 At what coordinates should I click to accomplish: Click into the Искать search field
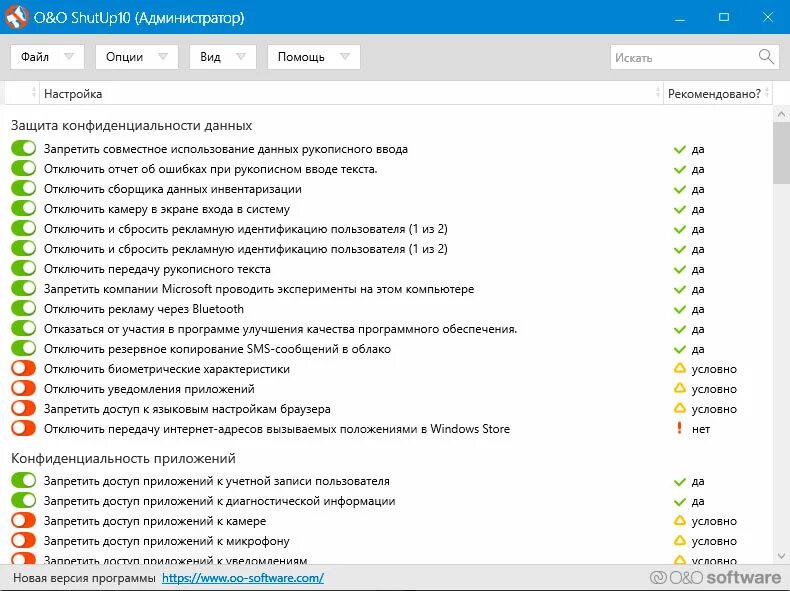click(683, 57)
